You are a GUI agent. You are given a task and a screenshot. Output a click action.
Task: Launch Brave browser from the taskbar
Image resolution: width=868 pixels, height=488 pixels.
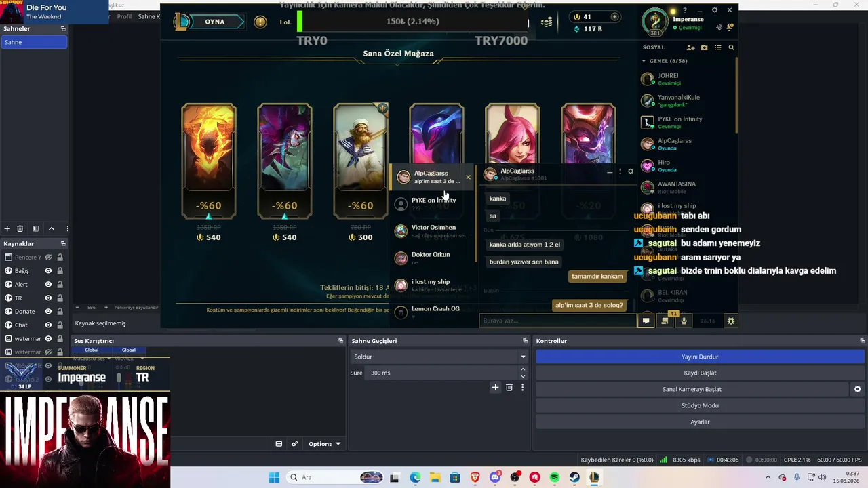tap(475, 477)
